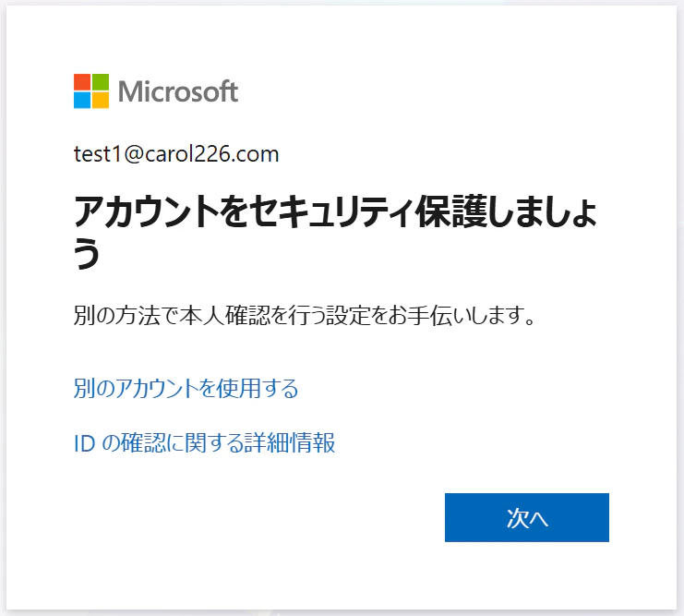Click the red square in the Microsoft logo

82,81
